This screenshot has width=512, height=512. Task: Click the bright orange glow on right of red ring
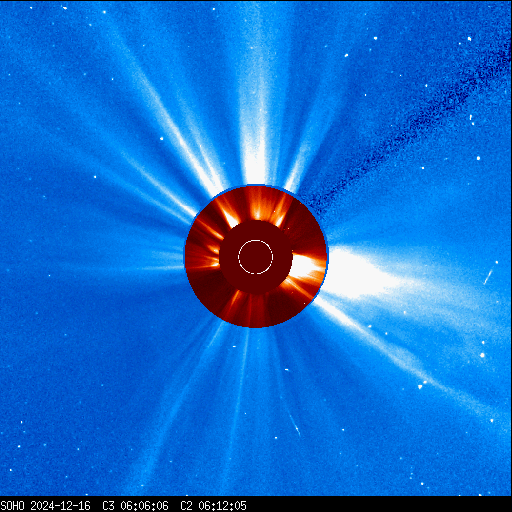(308, 267)
